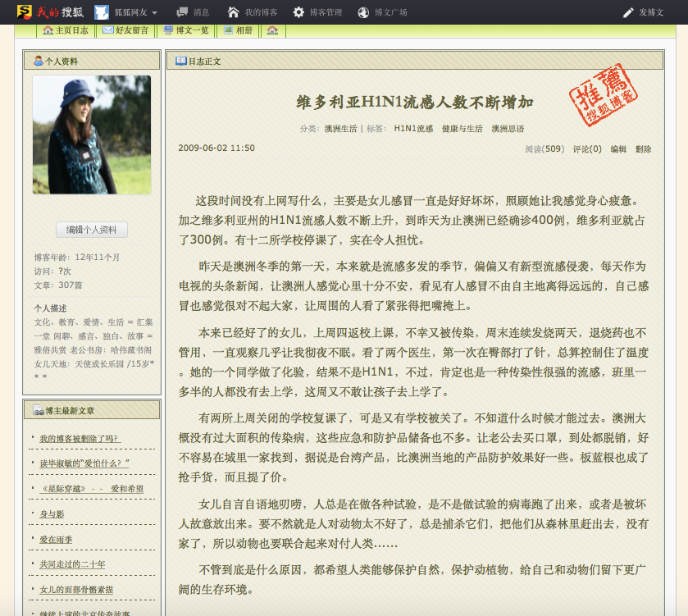Go to 我的博客 in top bar
The height and width of the screenshot is (616, 688).
point(261,12)
